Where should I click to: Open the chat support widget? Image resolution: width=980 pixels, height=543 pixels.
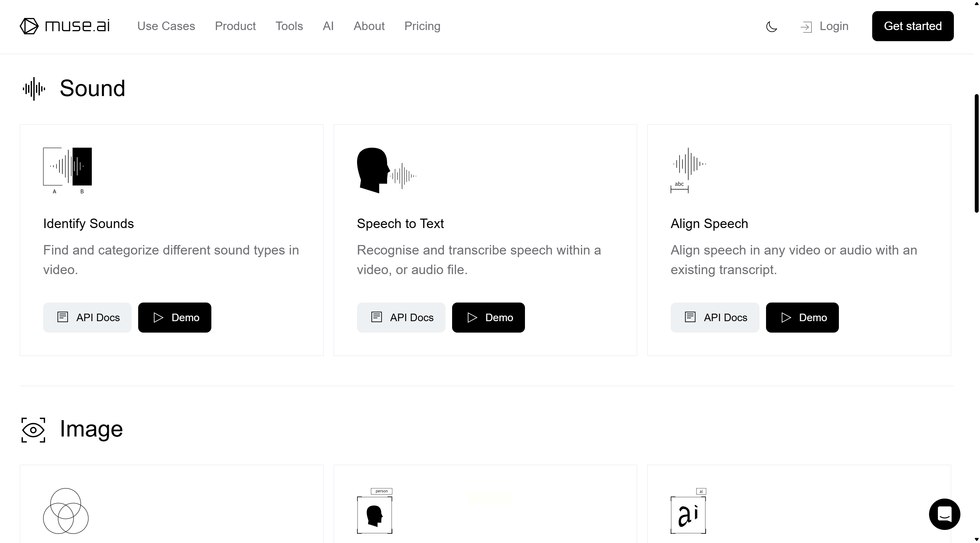(944, 514)
